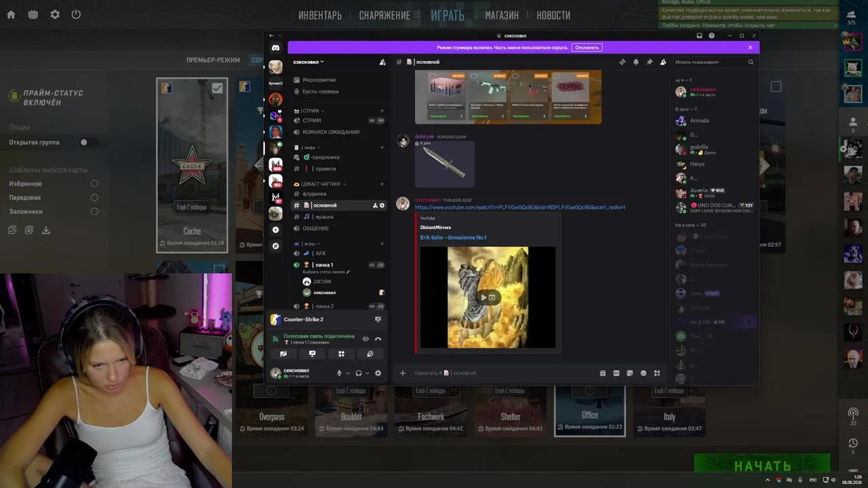Screen dimensions: 868x488
Task: Invite people icon beside server name
Action: pos(382,62)
